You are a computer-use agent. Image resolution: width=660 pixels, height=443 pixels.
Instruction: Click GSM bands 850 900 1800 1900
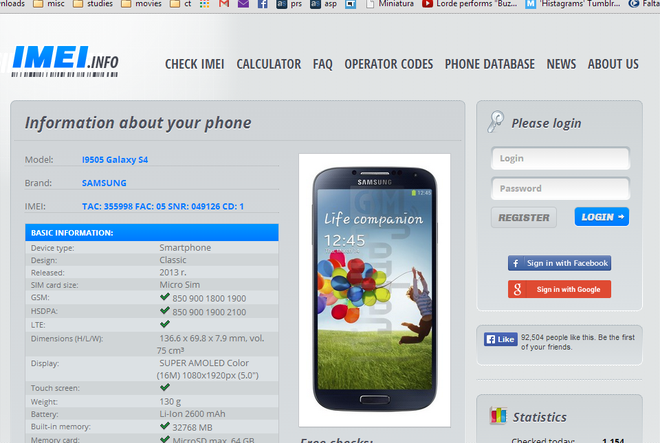click(209, 299)
